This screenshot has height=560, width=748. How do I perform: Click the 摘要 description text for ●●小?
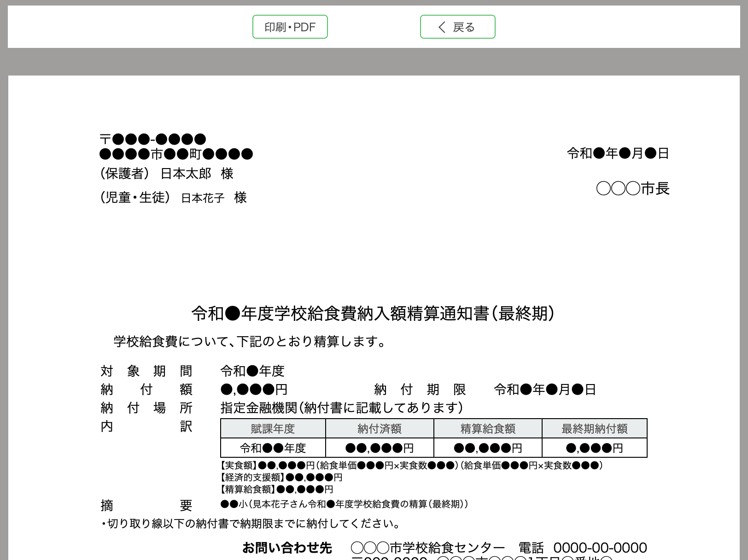pos(344,504)
